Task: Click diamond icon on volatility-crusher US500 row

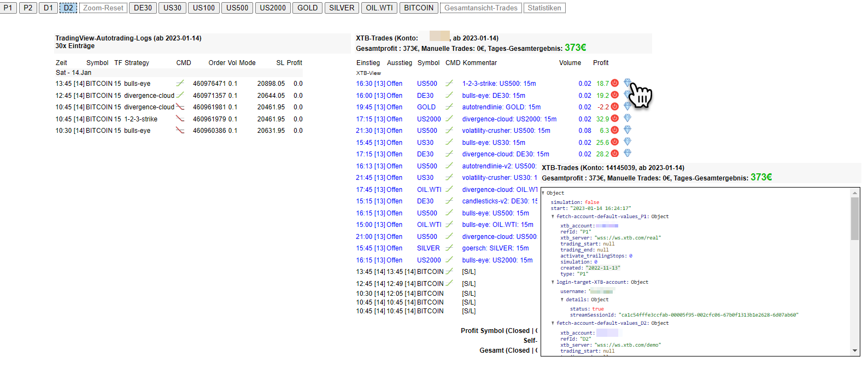Action: 627,130
